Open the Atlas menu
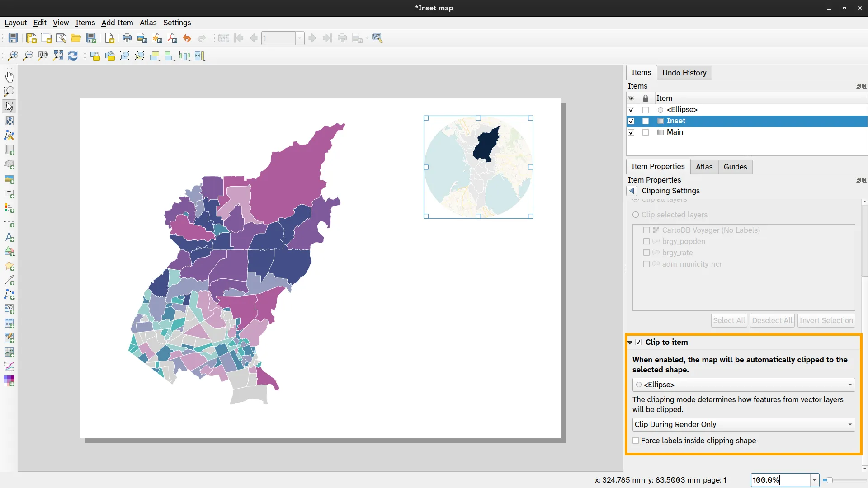The image size is (868, 488). pyautogui.click(x=148, y=23)
